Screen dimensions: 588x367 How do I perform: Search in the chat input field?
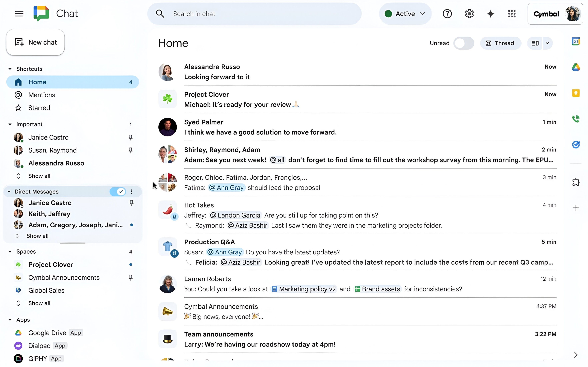pos(253,14)
